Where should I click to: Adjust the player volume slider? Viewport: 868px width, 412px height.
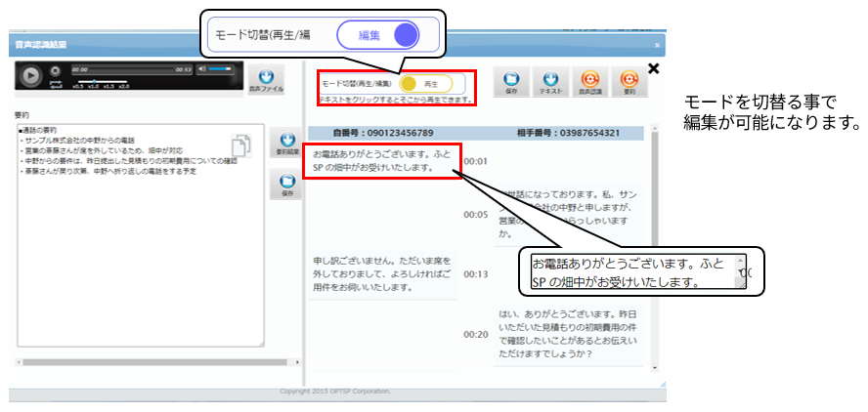(220, 69)
